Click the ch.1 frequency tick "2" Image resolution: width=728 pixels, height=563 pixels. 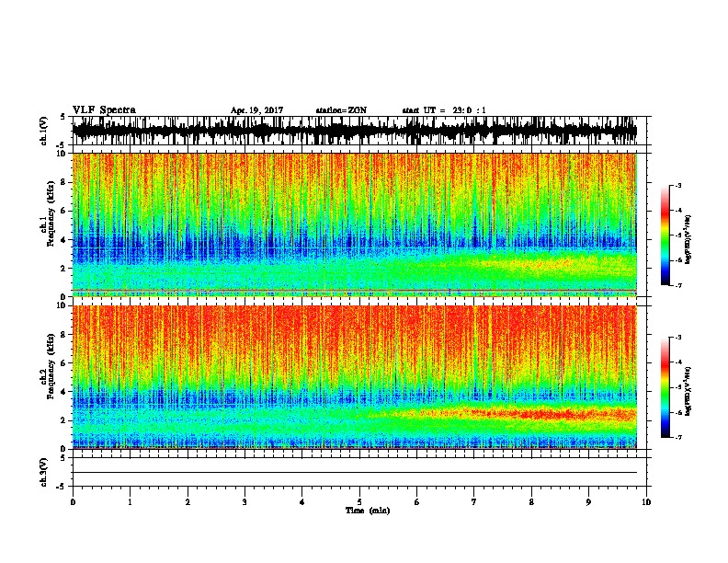64,269
